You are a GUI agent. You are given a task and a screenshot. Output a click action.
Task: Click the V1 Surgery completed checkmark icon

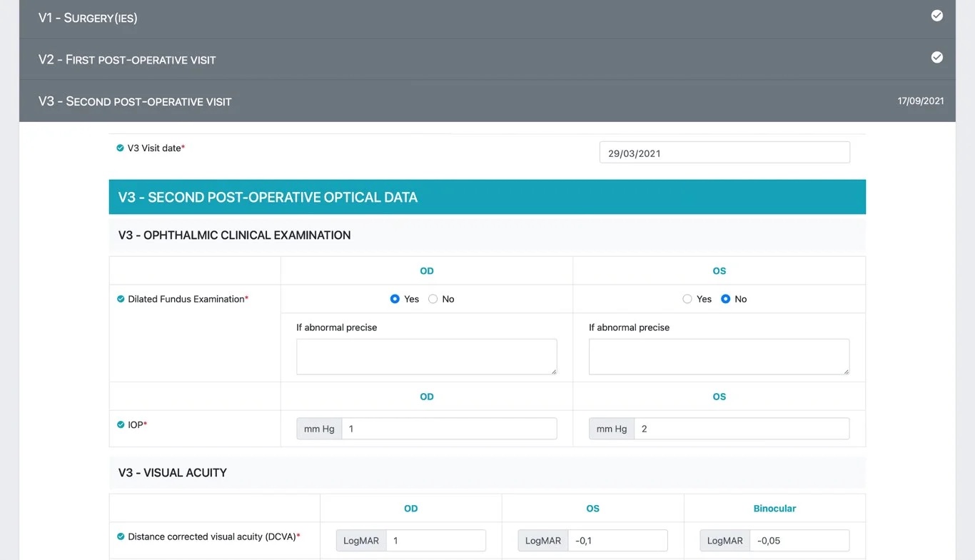click(x=936, y=16)
